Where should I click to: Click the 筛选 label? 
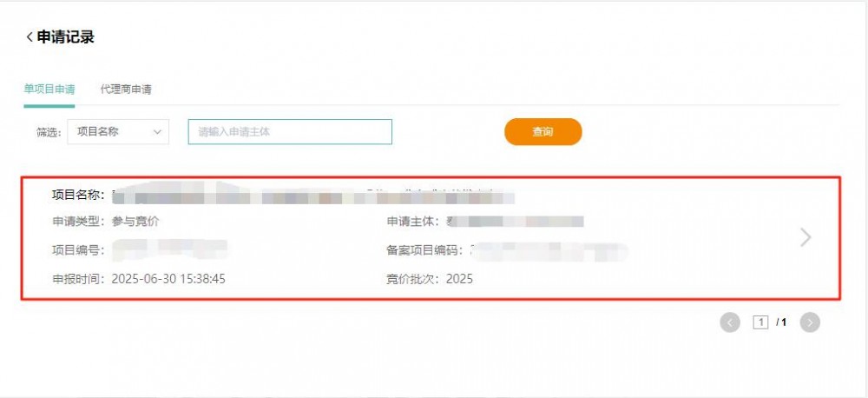pyautogui.click(x=49, y=133)
